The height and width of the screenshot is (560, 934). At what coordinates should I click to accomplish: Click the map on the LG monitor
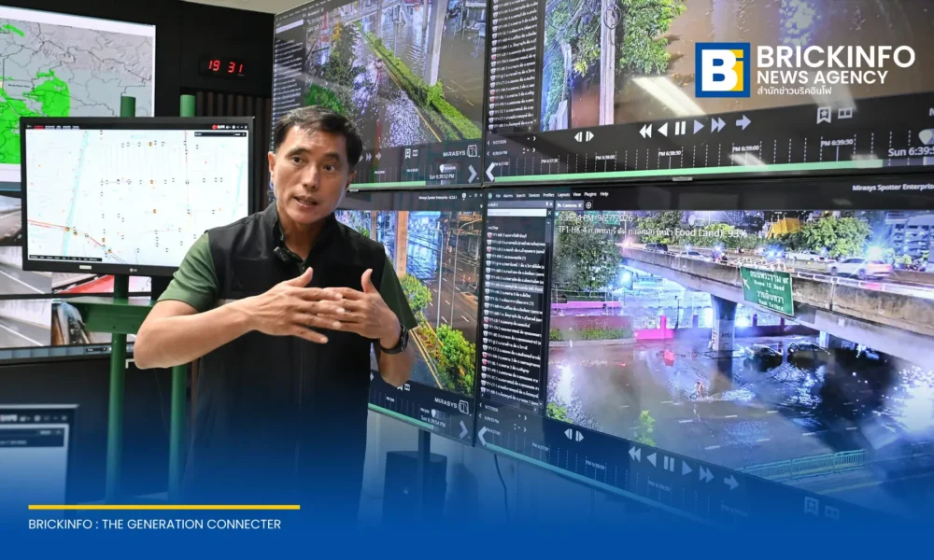136,196
